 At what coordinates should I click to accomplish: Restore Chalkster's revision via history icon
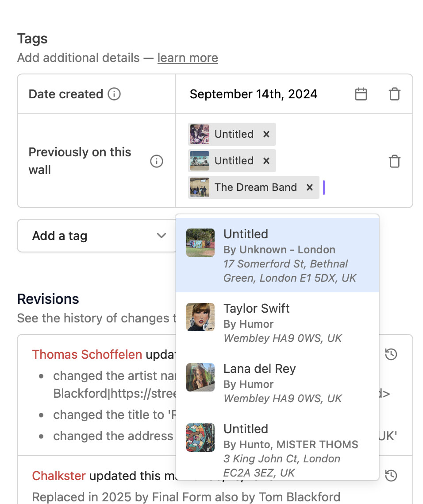[x=391, y=476]
